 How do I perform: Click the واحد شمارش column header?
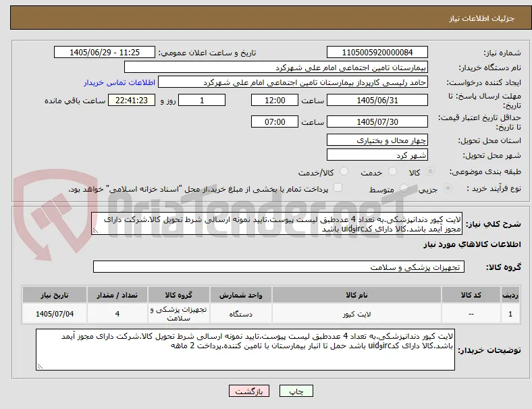(240, 295)
